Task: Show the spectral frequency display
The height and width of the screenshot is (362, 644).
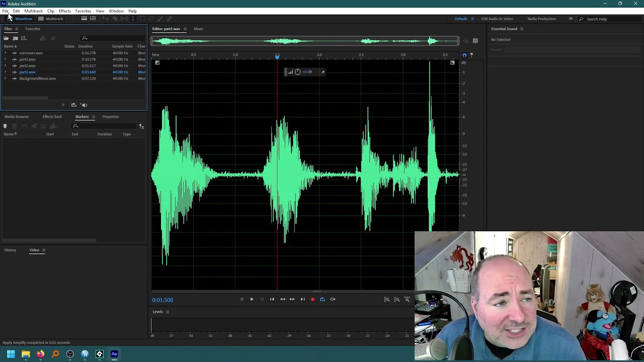Action: [x=84, y=19]
